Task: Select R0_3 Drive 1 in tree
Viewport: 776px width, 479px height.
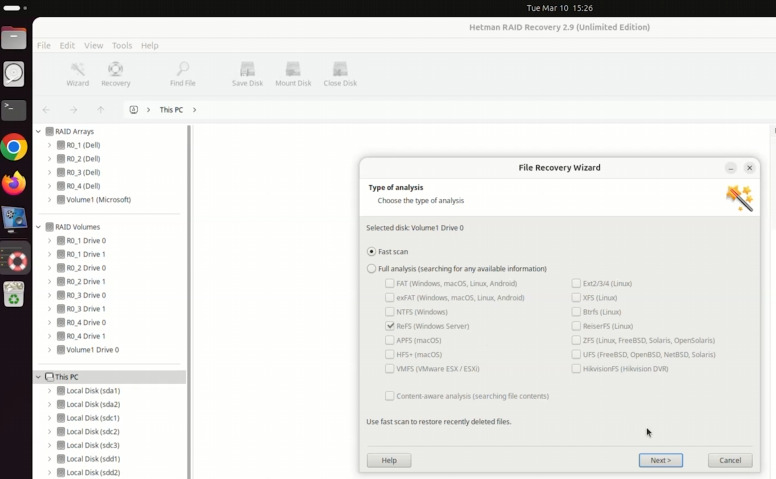Action: (86, 309)
